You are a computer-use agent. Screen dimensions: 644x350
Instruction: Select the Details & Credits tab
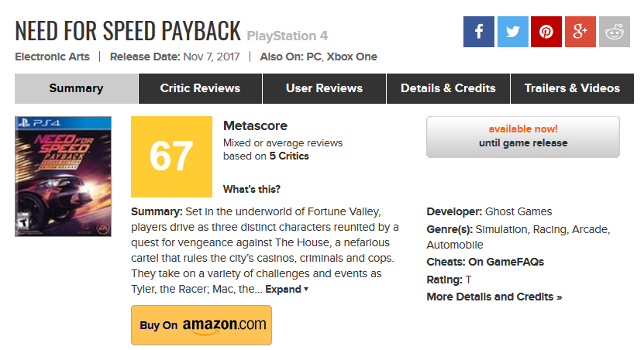pos(448,88)
